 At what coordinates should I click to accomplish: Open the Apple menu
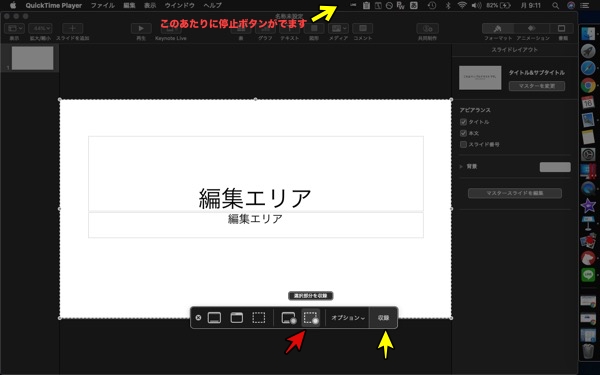pos(13,5)
